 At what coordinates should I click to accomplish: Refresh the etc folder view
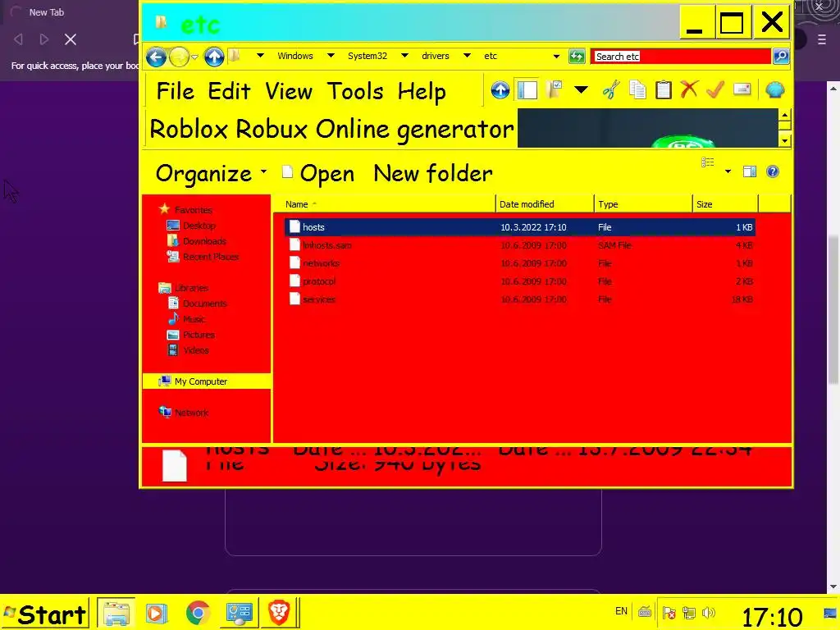pos(577,57)
